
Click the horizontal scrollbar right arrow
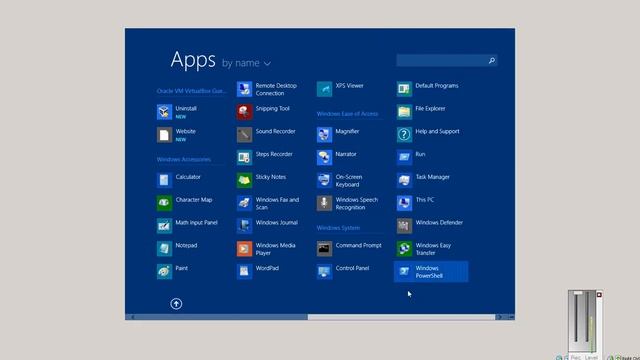coord(499,317)
